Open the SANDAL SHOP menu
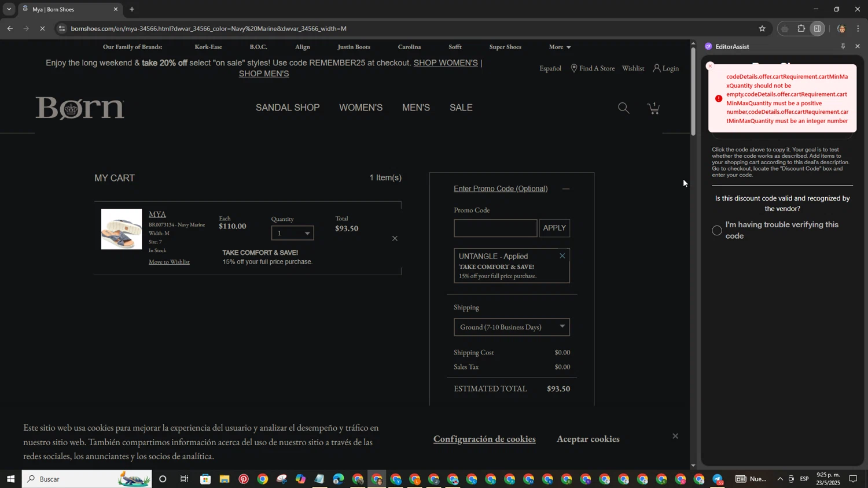The height and width of the screenshot is (488, 868). (x=288, y=108)
